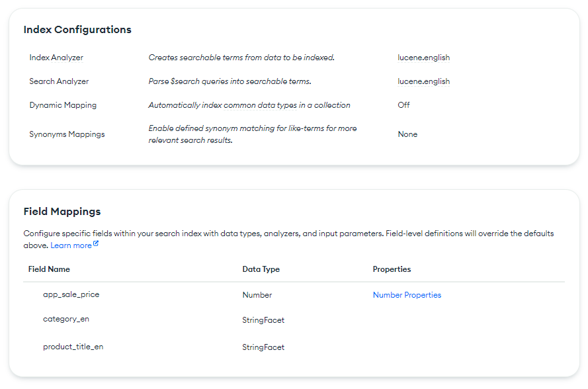Click the Search Analyzer label
The width and height of the screenshot is (588, 389).
pyautogui.click(x=59, y=81)
